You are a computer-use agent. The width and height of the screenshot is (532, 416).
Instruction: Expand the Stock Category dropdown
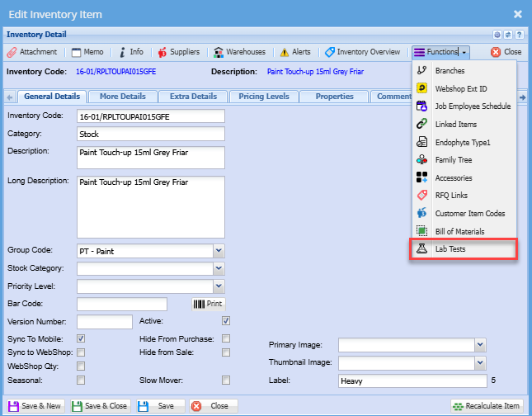(x=219, y=268)
